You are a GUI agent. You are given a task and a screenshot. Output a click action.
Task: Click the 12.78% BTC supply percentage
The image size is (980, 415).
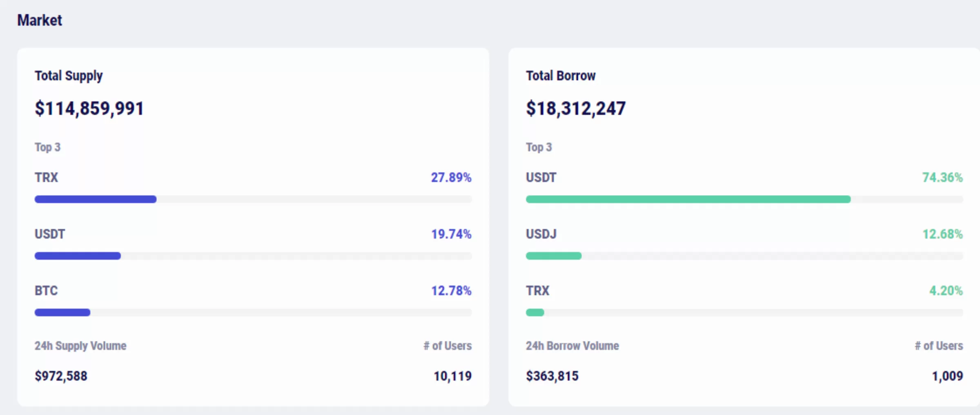tap(451, 290)
